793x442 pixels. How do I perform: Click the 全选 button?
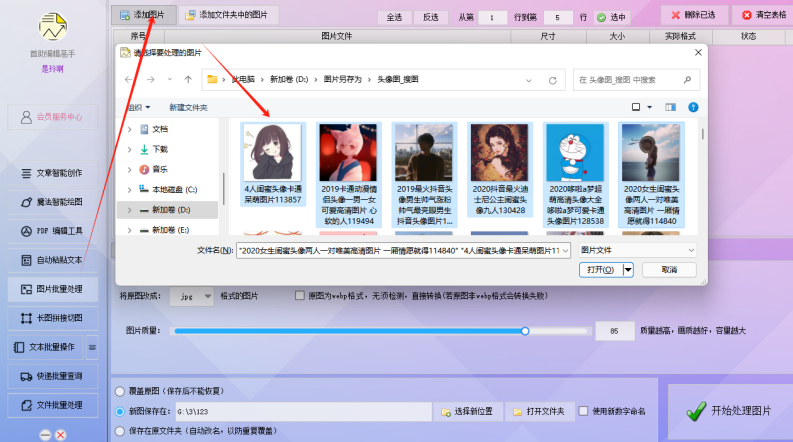(394, 17)
